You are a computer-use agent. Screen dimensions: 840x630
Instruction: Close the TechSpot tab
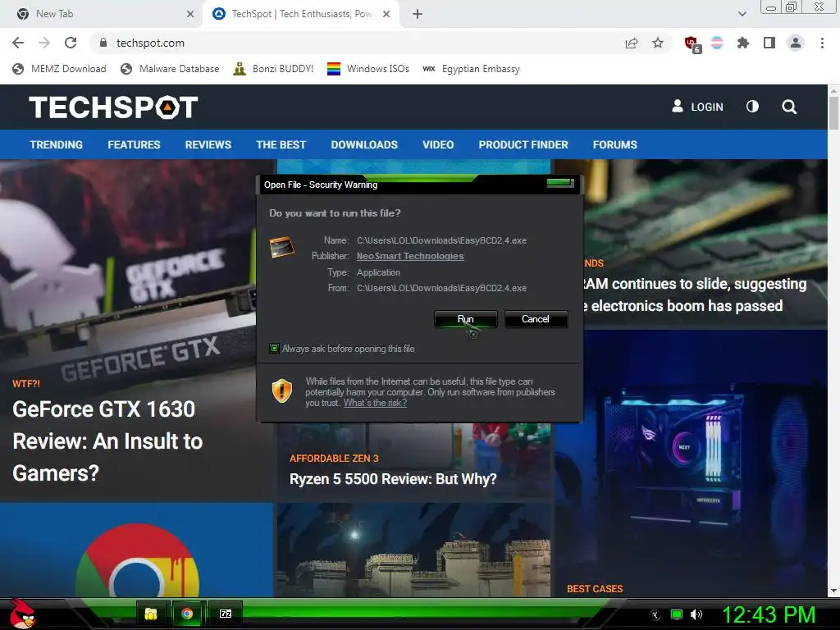386,14
